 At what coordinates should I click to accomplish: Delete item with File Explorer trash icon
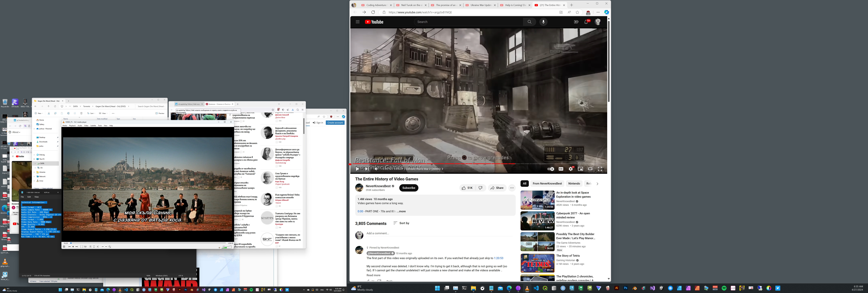(81, 113)
